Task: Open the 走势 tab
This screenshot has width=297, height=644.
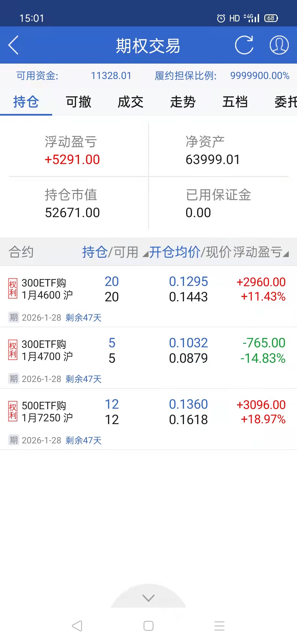Action: [x=183, y=102]
